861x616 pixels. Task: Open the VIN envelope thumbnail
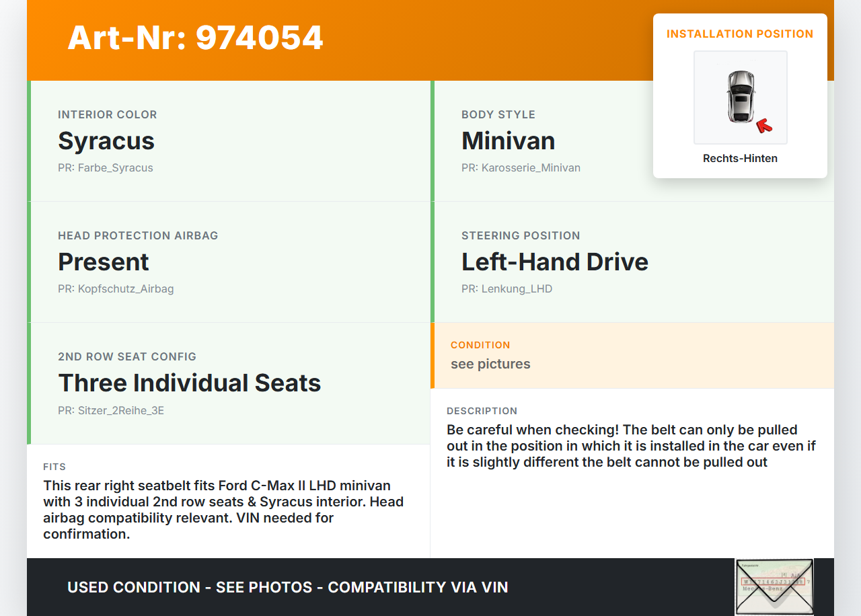point(774,586)
